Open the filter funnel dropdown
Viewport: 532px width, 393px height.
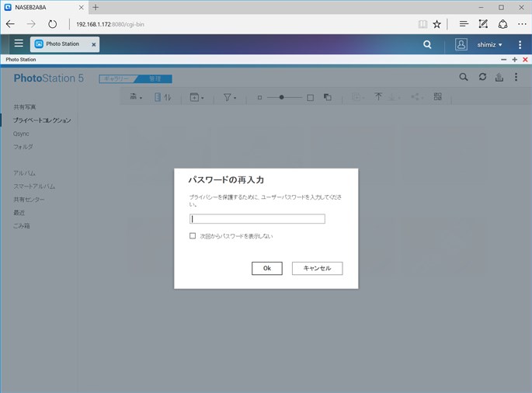coord(230,97)
